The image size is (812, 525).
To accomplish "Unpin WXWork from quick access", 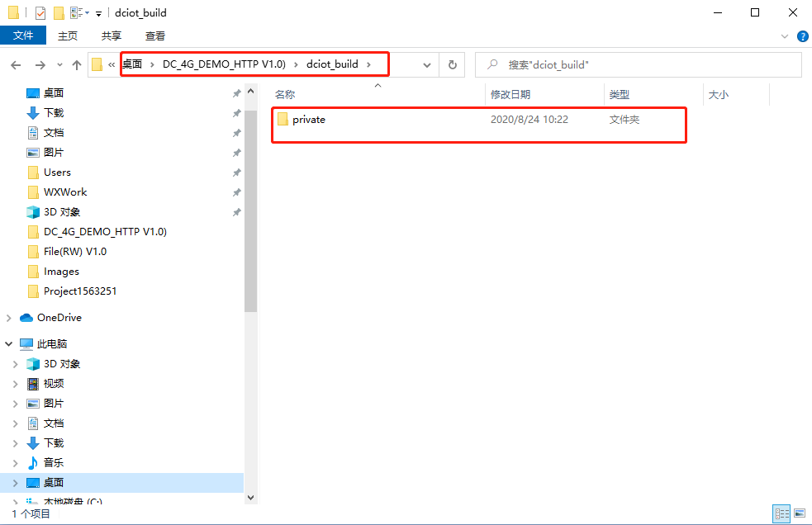I will (x=236, y=192).
